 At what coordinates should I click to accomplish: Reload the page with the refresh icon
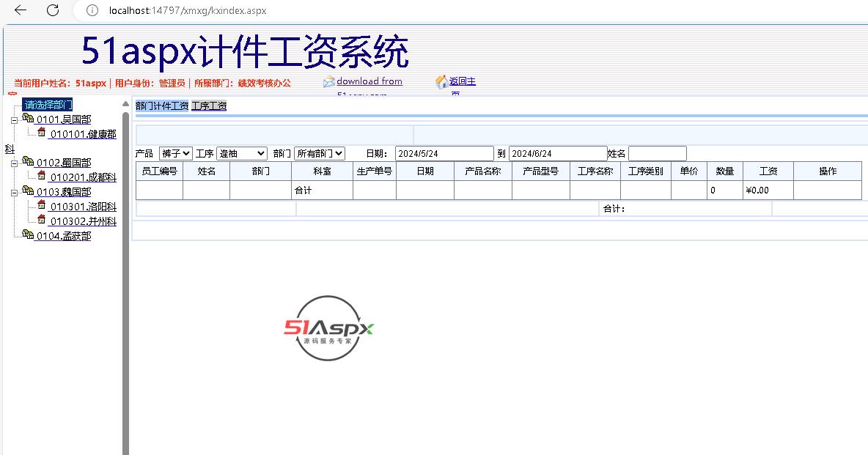pyautogui.click(x=53, y=10)
